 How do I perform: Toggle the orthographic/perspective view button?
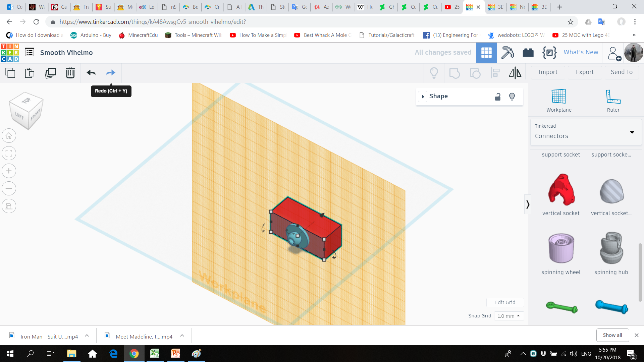tap(9, 206)
